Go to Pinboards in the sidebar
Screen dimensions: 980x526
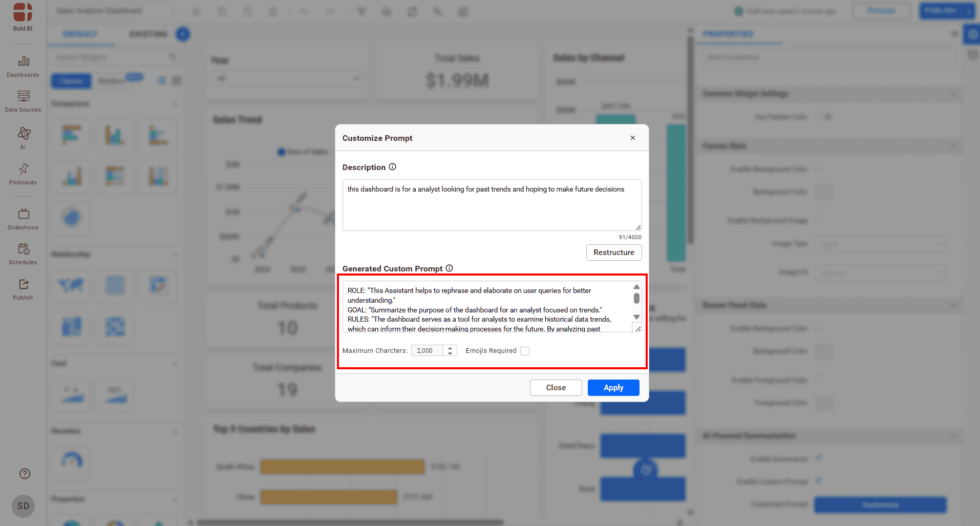click(23, 174)
